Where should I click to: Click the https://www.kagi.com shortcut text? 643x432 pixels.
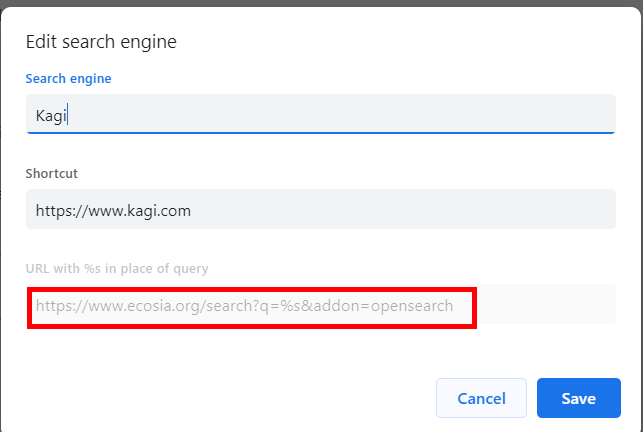click(113, 210)
